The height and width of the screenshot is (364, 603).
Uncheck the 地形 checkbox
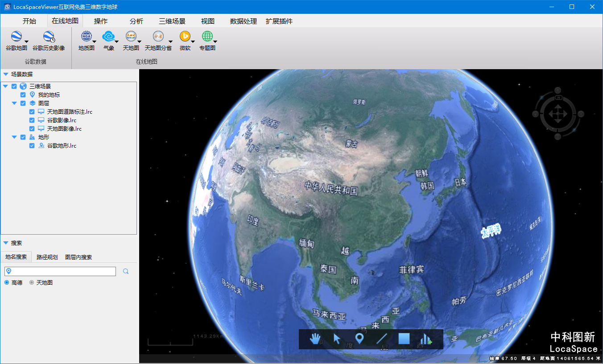click(x=23, y=137)
